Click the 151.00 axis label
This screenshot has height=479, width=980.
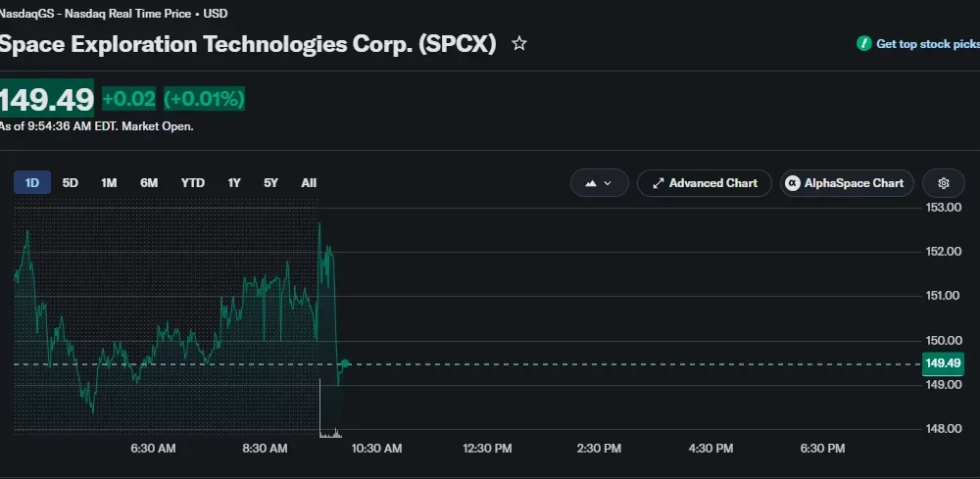[943, 296]
